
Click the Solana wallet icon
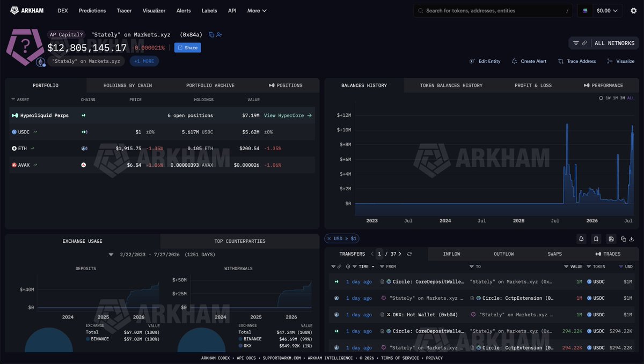tap(585, 11)
